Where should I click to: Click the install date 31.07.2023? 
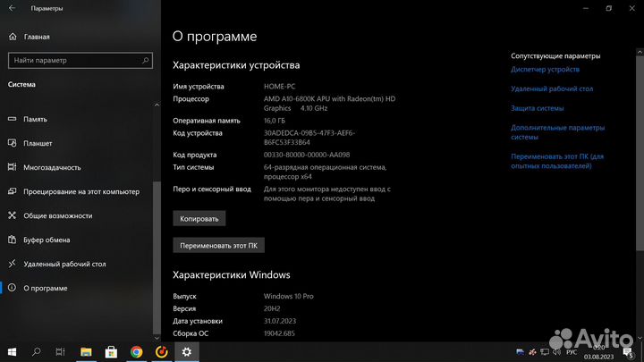(x=280, y=321)
